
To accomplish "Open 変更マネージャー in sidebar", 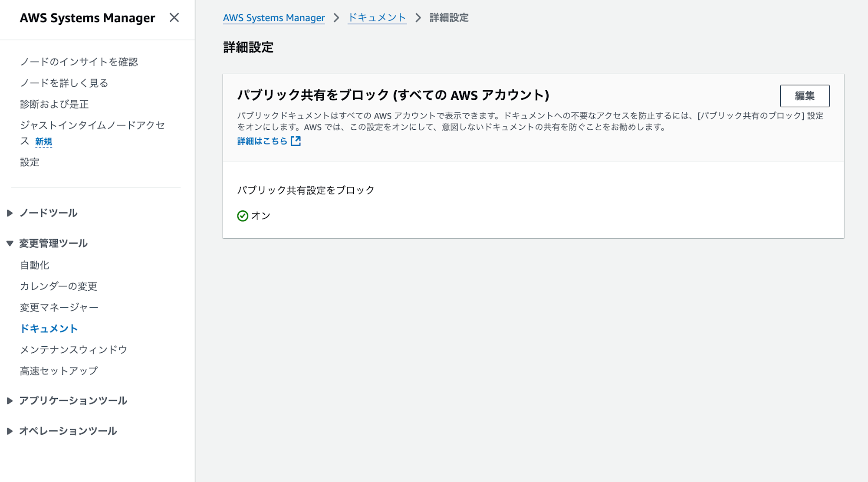I will point(59,308).
